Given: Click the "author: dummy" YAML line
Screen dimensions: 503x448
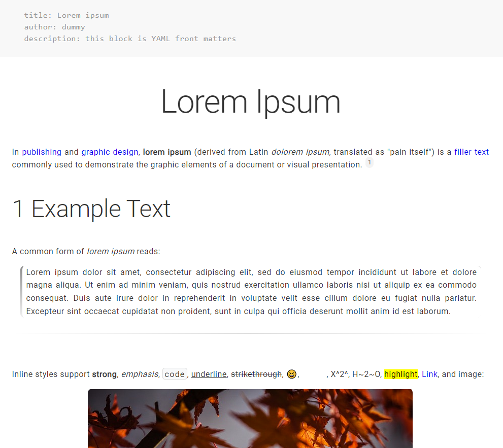Looking at the screenshot, I should pos(54,27).
